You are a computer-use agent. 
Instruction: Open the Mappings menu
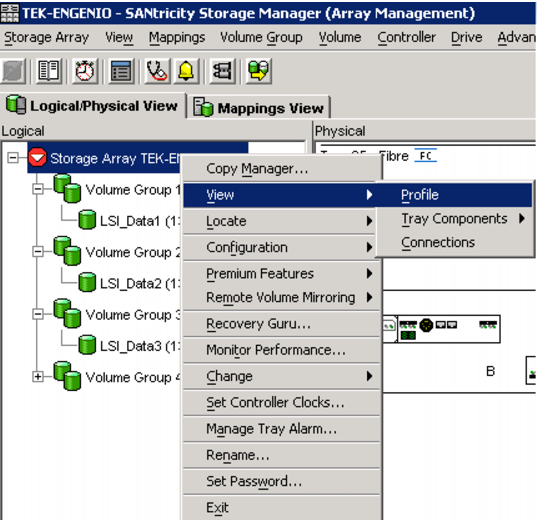pyautogui.click(x=177, y=37)
